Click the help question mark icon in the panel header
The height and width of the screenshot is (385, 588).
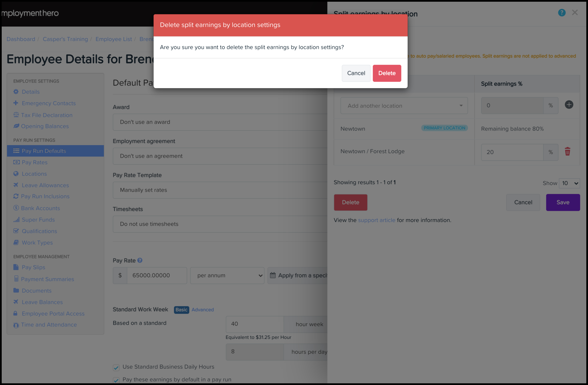[x=562, y=13]
